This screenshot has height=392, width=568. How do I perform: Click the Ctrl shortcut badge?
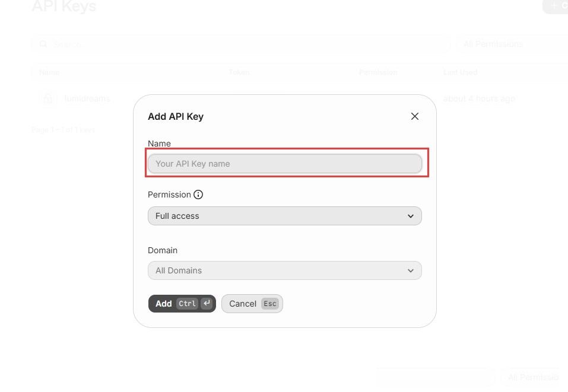tap(187, 304)
